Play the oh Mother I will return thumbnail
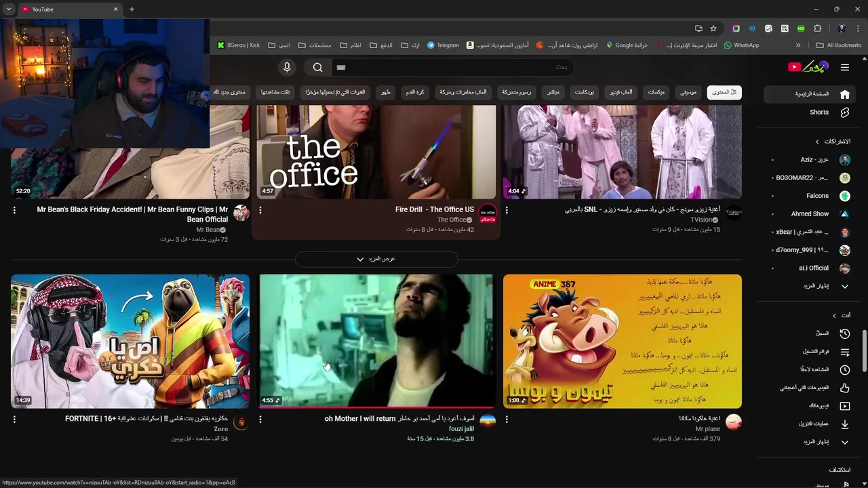Viewport: 868px width, 488px height. pos(376,341)
